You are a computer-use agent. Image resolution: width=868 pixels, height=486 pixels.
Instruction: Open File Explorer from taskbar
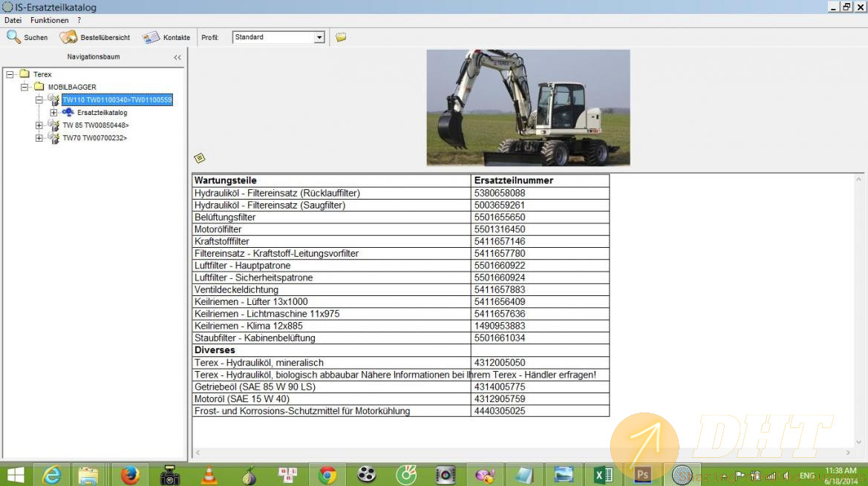coord(88,475)
